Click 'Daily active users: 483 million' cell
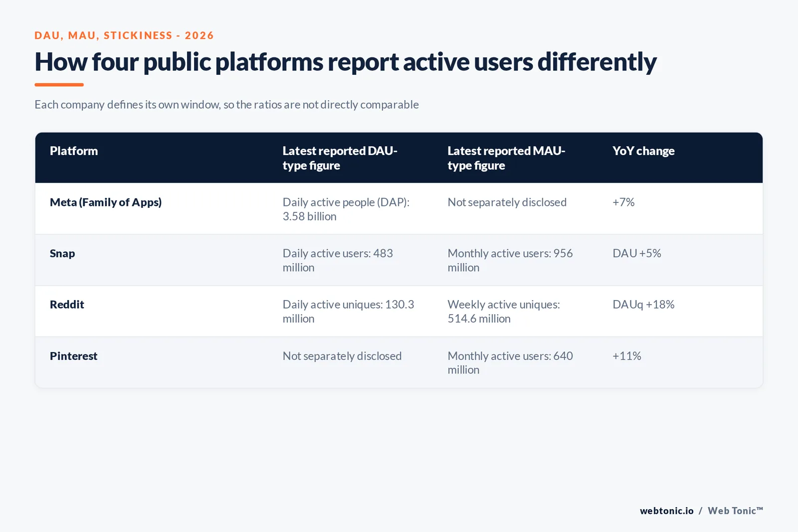 coord(338,260)
